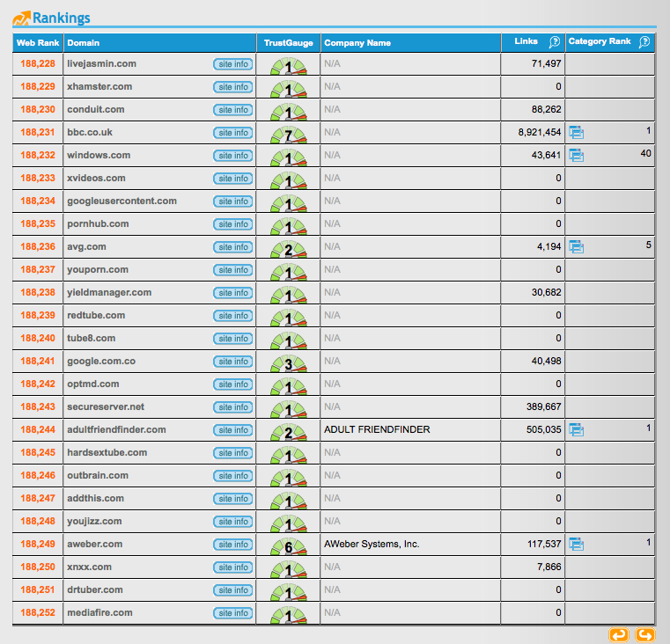Image resolution: width=670 pixels, height=644 pixels.
Task: Click the Web Rank column header
Action: (x=38, y=43)
